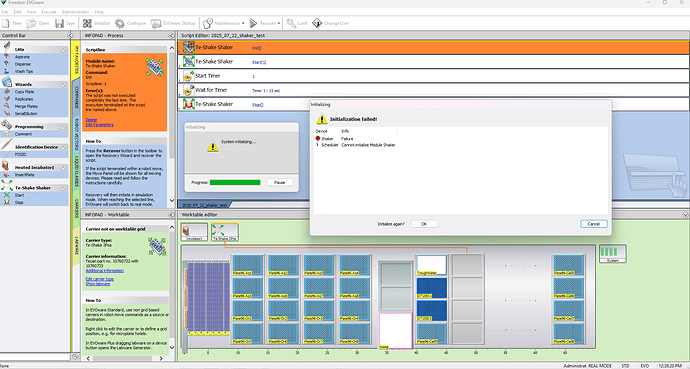690x369 pixels.
Task: Select the InsertPlate incubator command
Action: pyautogui.click(x=24, y=175)
